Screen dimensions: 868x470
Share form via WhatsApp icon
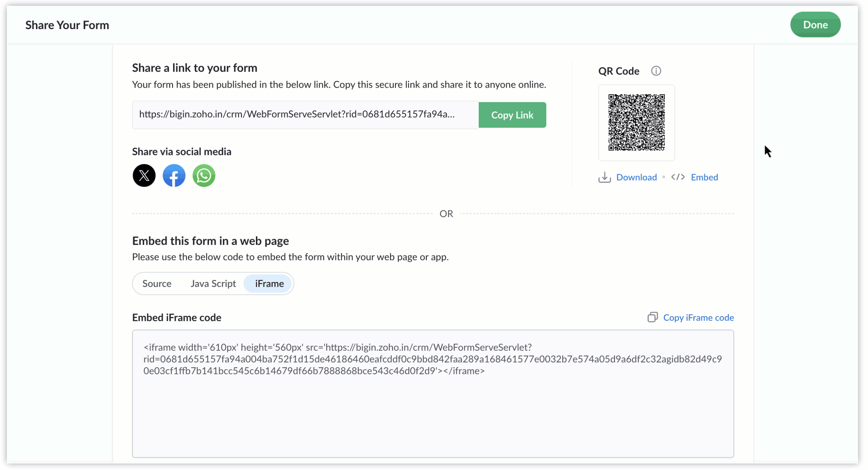pos(204,176)
